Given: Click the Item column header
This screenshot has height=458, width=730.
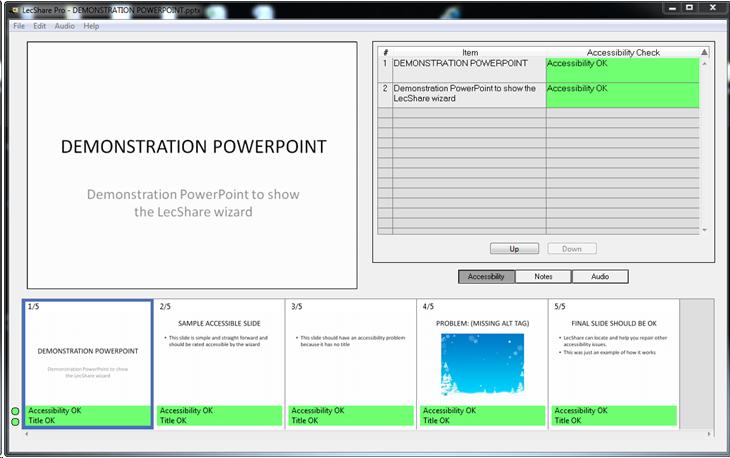Looking at the screenshot, I should pos(470,53).
